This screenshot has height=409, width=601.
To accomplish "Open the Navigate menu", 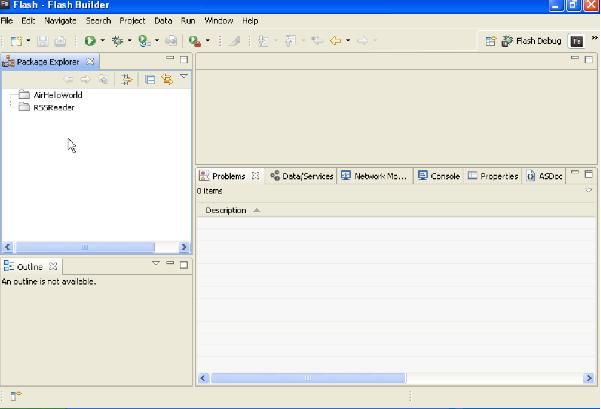I will 60,21.
